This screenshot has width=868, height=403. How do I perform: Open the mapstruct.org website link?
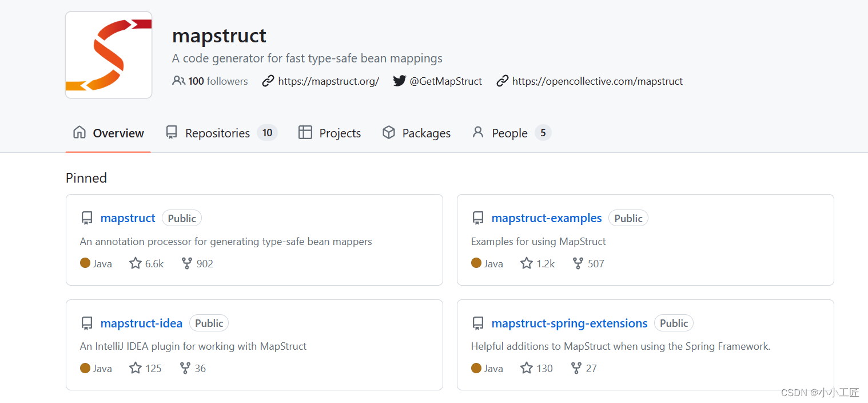tap(328, 81)
